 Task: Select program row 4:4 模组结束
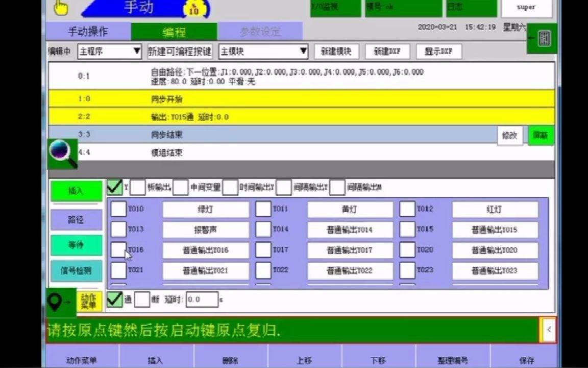[302, 152]
